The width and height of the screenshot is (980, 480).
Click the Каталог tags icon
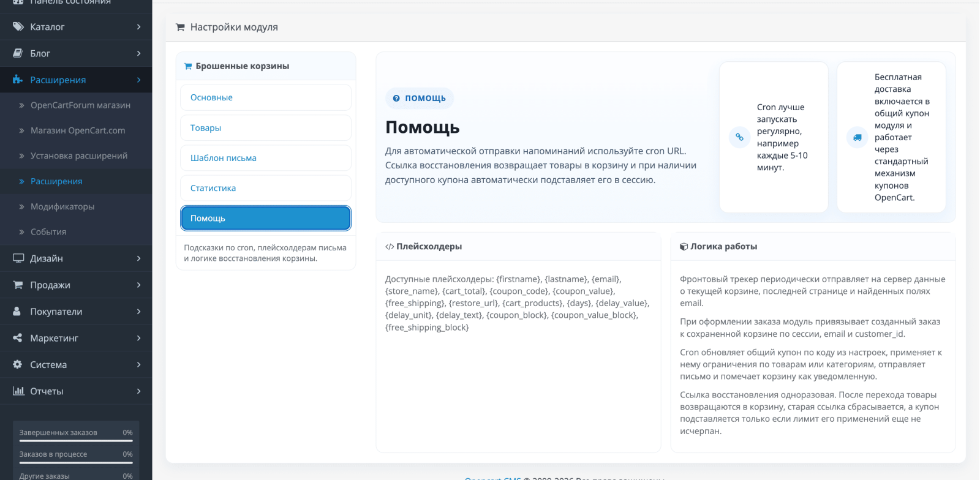[18, 26]
